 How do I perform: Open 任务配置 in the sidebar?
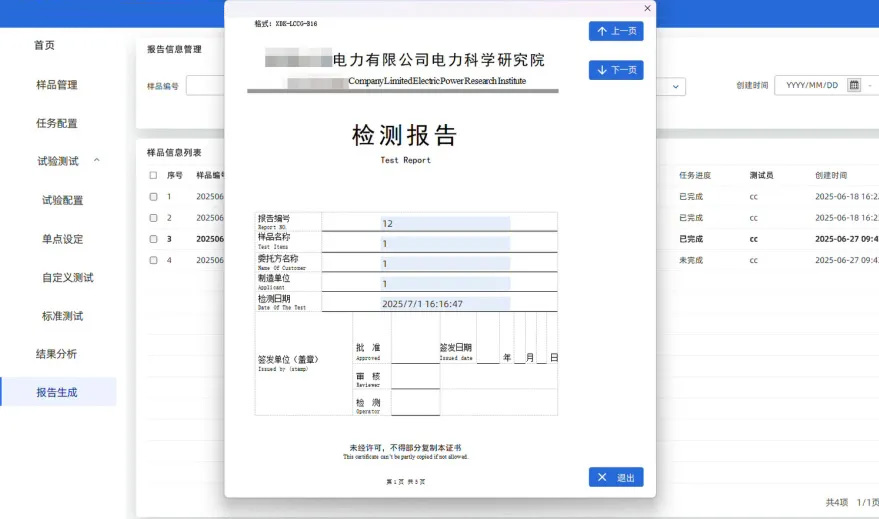tap(57, 123)
